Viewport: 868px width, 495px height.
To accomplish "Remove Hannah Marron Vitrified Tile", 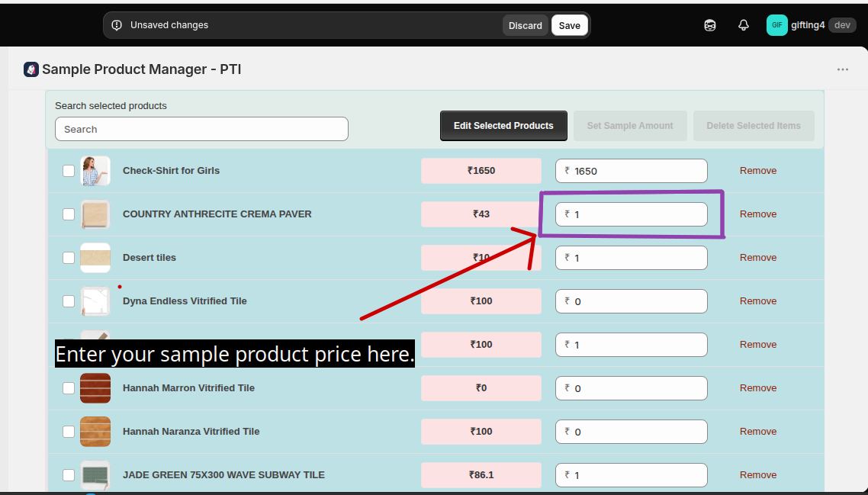I will click(758, 388).
